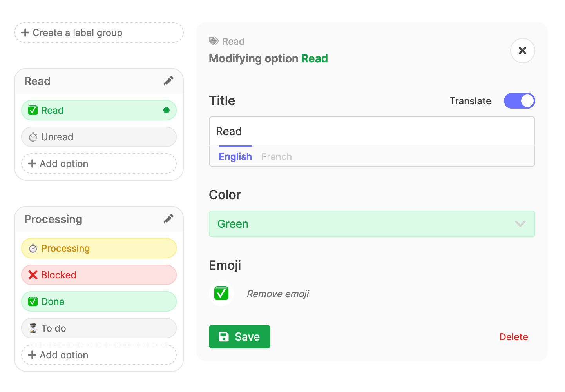Click the Read breadcrumb text
565x392 pixels.
233,41
